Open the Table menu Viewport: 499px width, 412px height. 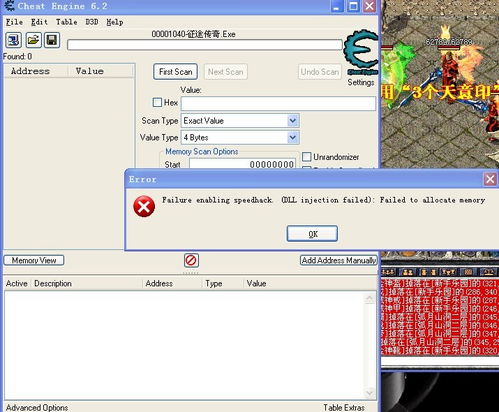click(66, 22)
